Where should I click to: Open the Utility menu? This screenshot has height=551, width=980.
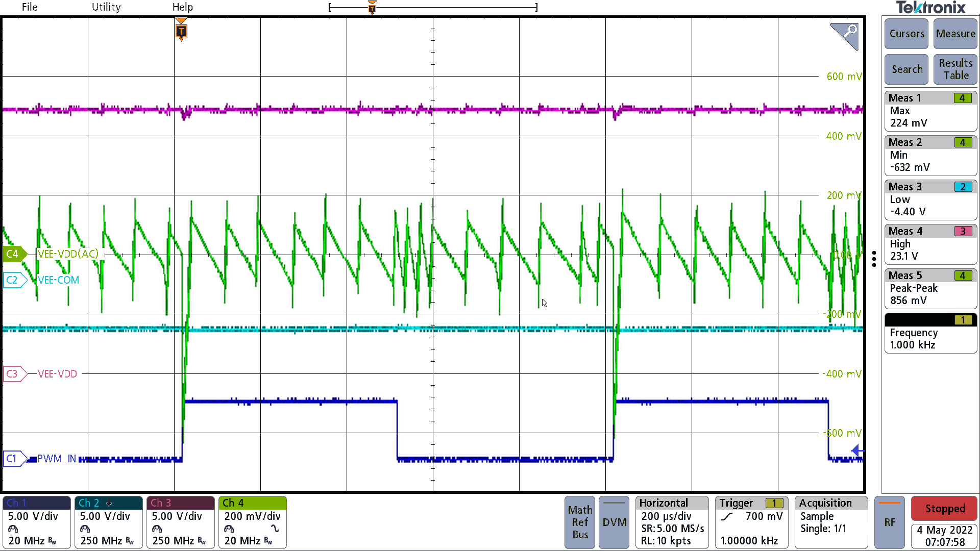[106, 7]
